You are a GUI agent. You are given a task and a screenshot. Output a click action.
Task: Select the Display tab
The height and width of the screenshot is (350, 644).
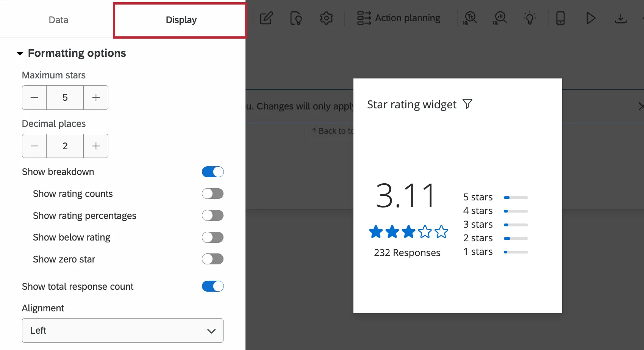(181, 20)
